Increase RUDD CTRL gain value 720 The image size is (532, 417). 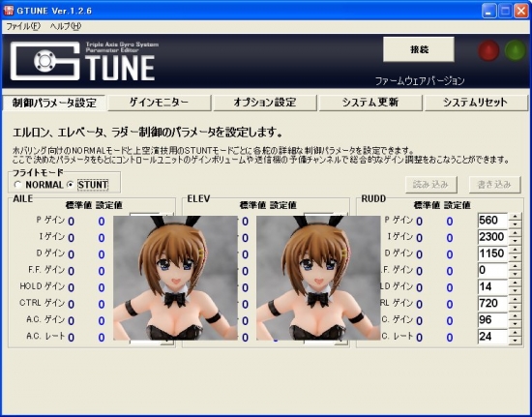tap(515, 299)
